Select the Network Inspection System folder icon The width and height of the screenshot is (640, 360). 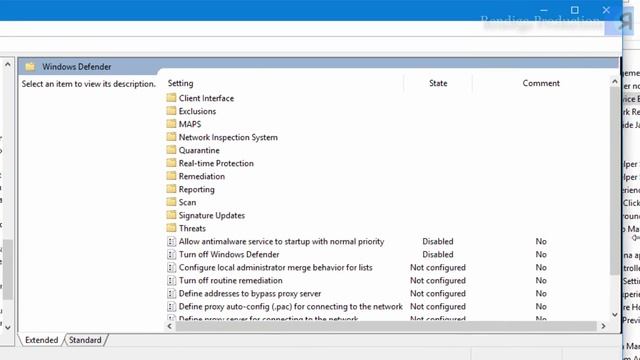(x=171, y=137)
